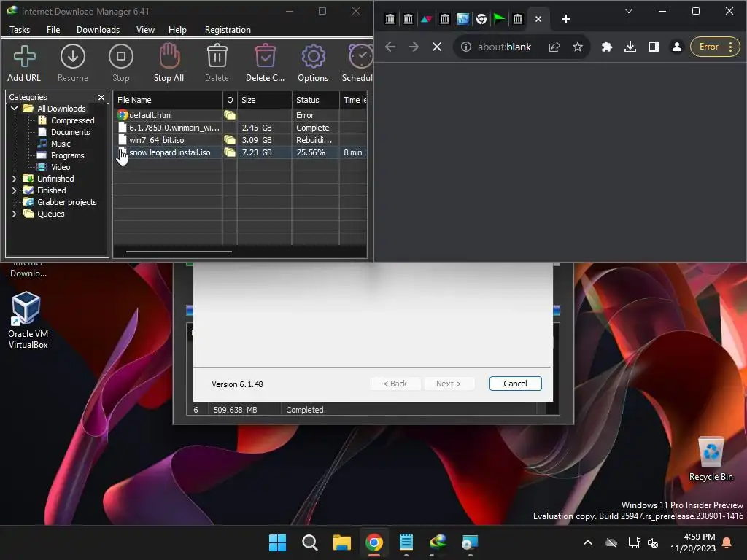Image resolution: width=747 pixels, height=560 pixels.
Task: Open Chrome profile avatar icon
Action: pyautogui.click(x=676, y=47)
